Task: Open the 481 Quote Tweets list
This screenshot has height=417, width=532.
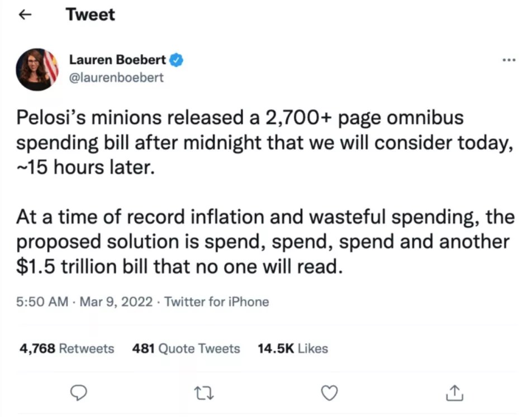Action: pyautogui.click(x=186, y=349)
